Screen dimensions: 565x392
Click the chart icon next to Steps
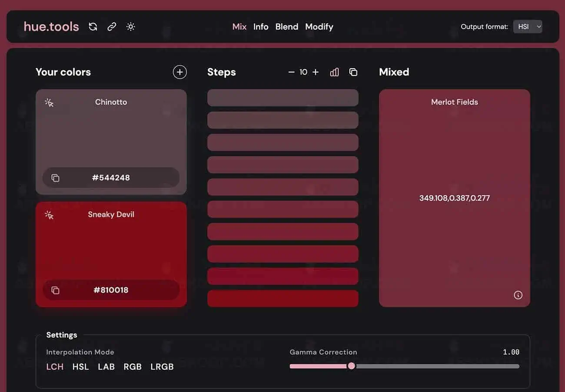pyautogui.click(x=334, y=72)
